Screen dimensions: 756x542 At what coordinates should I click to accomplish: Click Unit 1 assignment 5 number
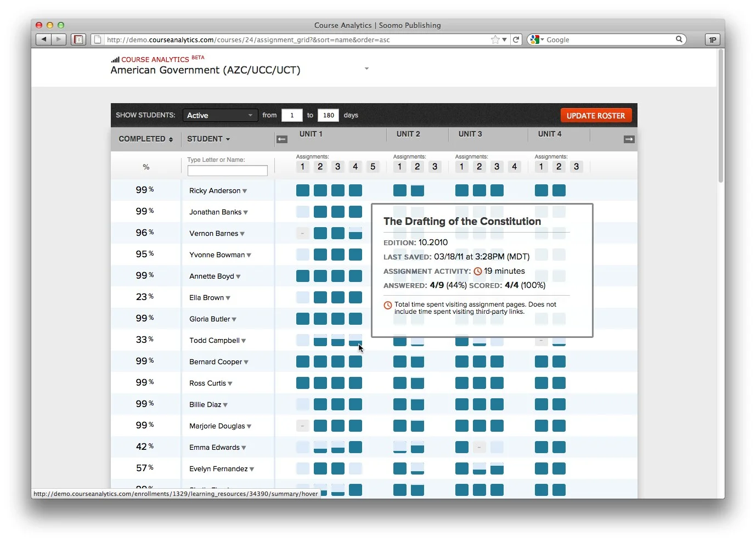(x=373, y=166)
